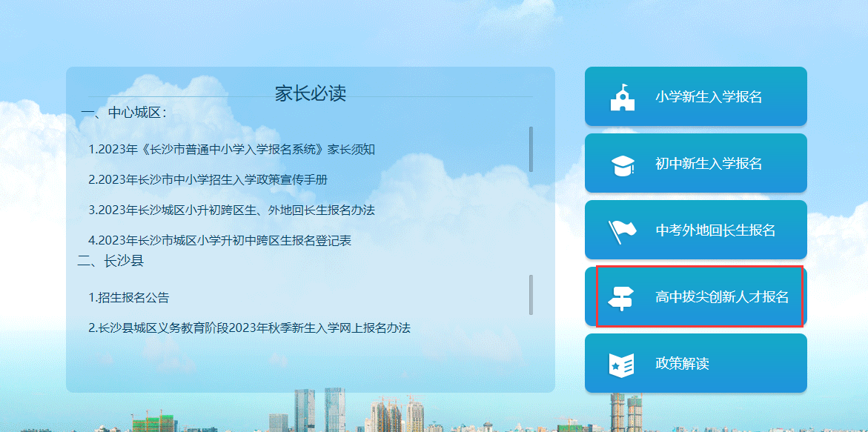This screenshot has height=432, width=868.
Task: Click the school building icon
Action: [x=622, y=97]
